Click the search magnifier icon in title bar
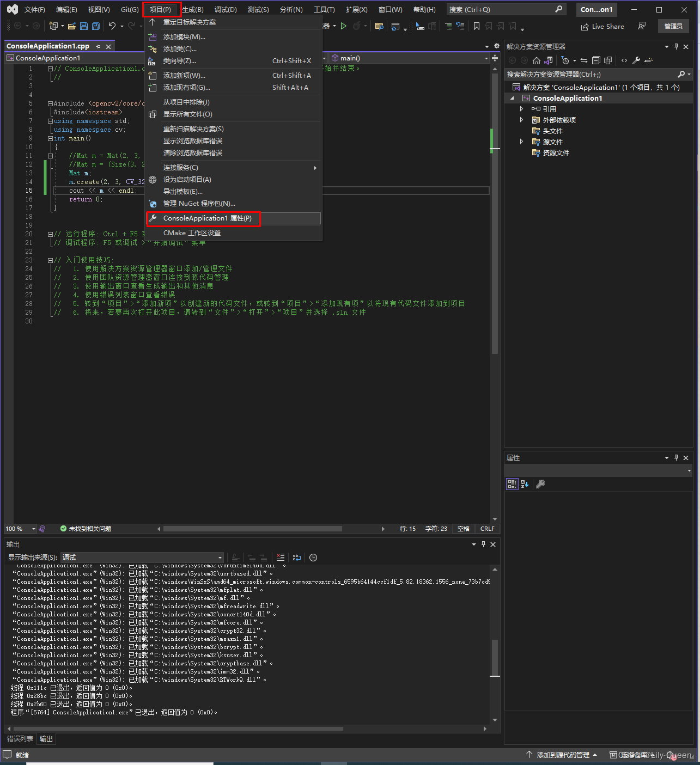700x765 pixels. coord(558,9)
